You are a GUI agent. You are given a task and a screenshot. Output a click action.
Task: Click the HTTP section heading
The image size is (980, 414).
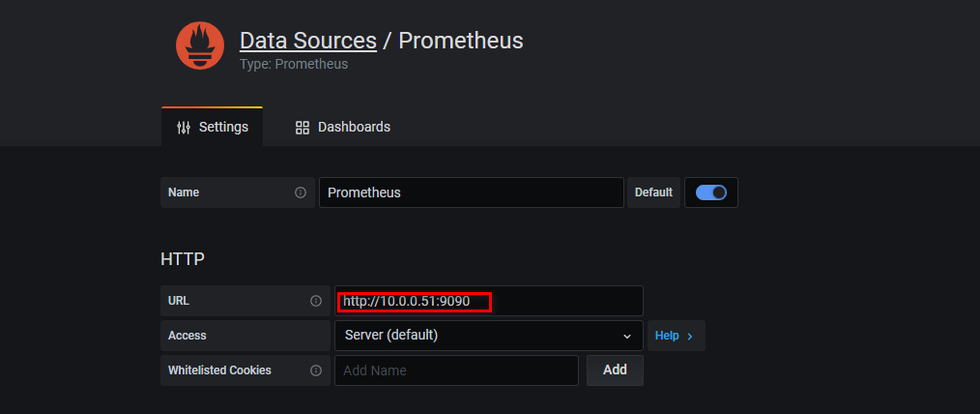pyautogui.click(x=183, y=258)
